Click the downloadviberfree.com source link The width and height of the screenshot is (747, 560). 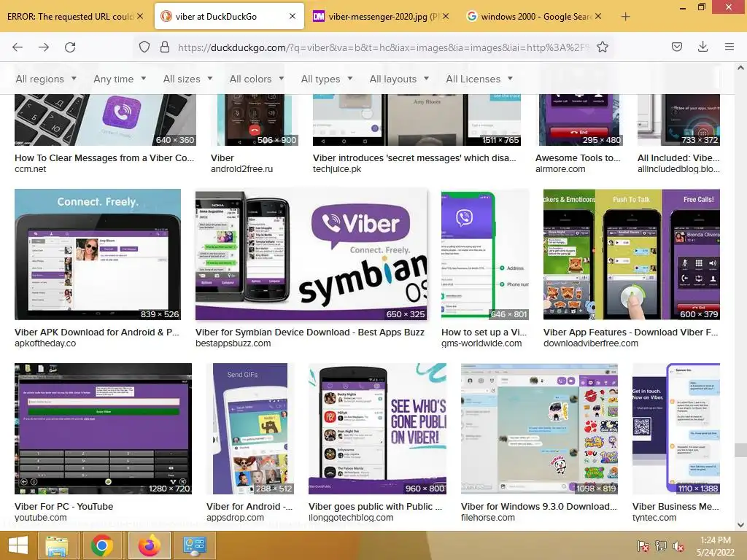pyautogui.click(x=591, y=343)
